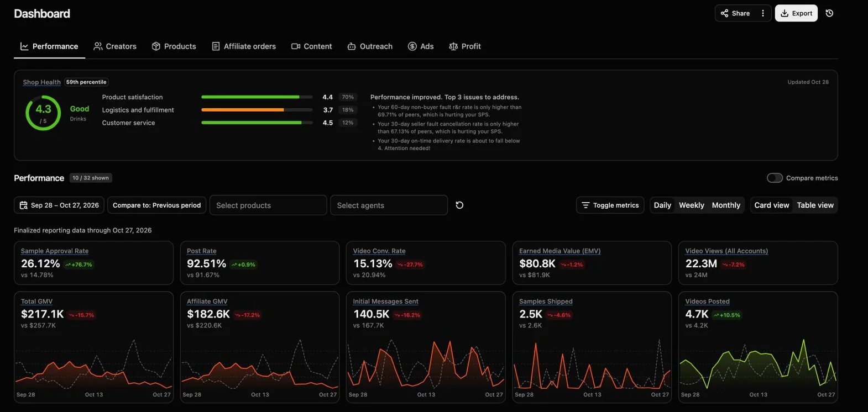Click the Toggle metrics filter icon
The height and width of the screenshot is (412, 868).
tap(585, 205)
